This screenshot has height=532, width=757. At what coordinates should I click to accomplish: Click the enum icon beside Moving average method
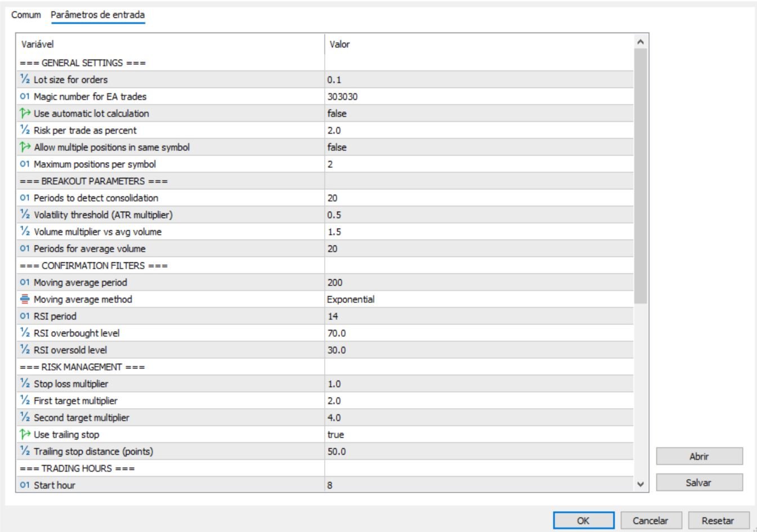coord(25,299)
